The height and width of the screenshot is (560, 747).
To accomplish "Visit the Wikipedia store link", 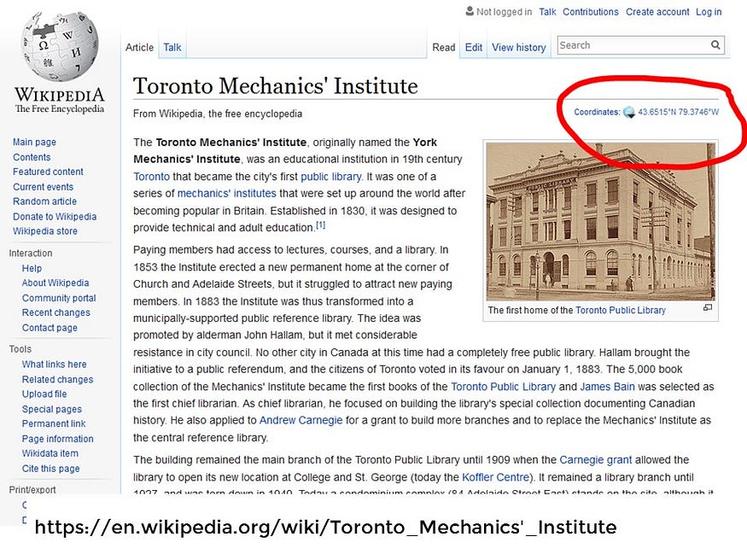I will (x=44, y=231).
